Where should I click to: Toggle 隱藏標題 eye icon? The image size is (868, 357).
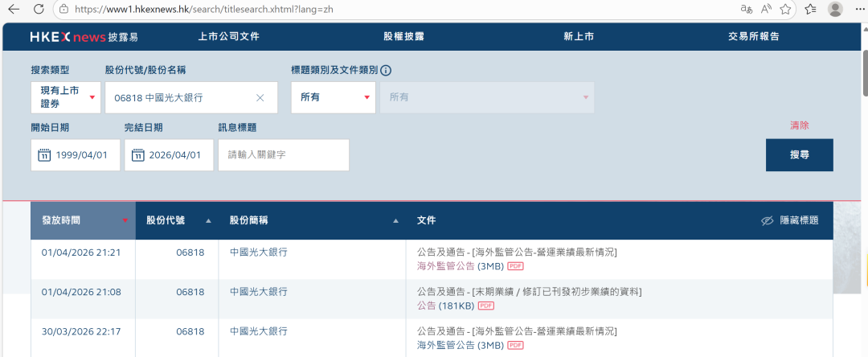coord(767,220)
